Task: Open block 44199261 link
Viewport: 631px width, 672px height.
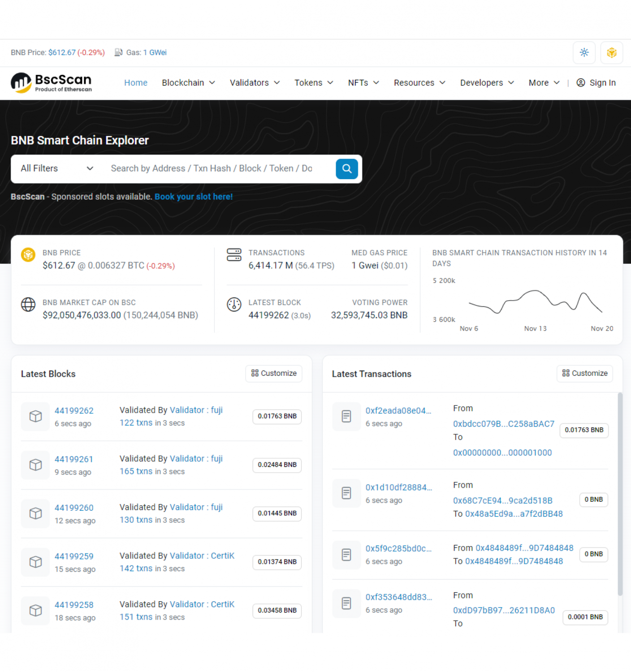Action: (74, 459)
